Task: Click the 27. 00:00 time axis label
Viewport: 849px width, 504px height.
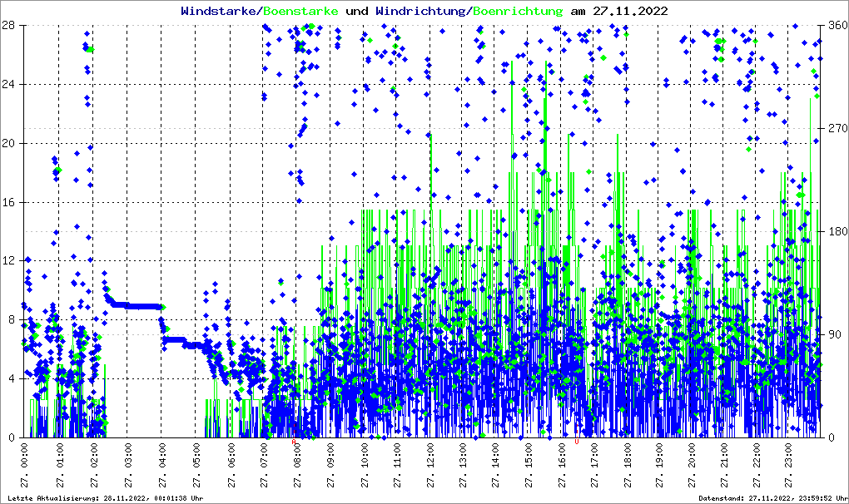Action: point(24,466)
